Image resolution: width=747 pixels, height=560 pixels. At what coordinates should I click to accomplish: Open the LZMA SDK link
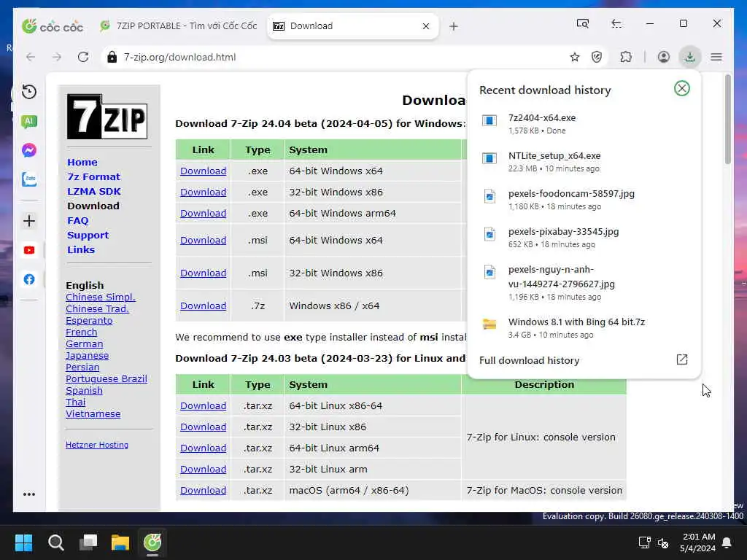pyautogui.click(x=94, y=192)
